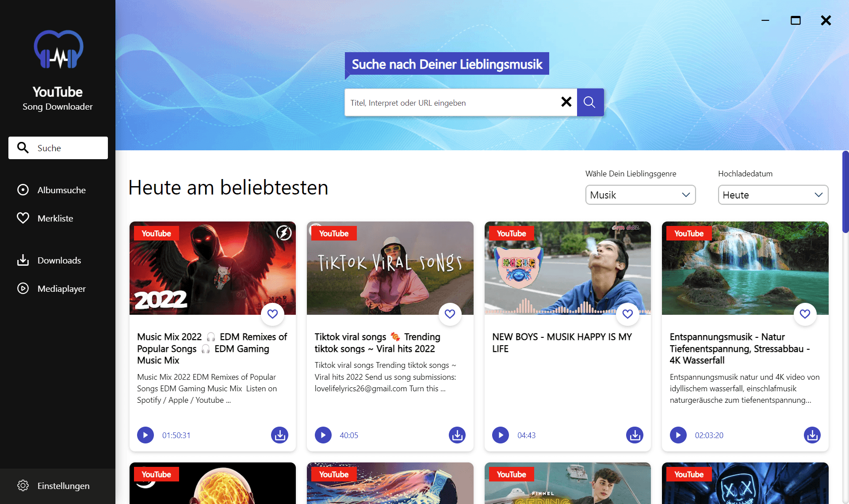The width and height of the screenshot is (849, 504).
Task: Click the 04:43 duration text
Action: tap(527, 435)
